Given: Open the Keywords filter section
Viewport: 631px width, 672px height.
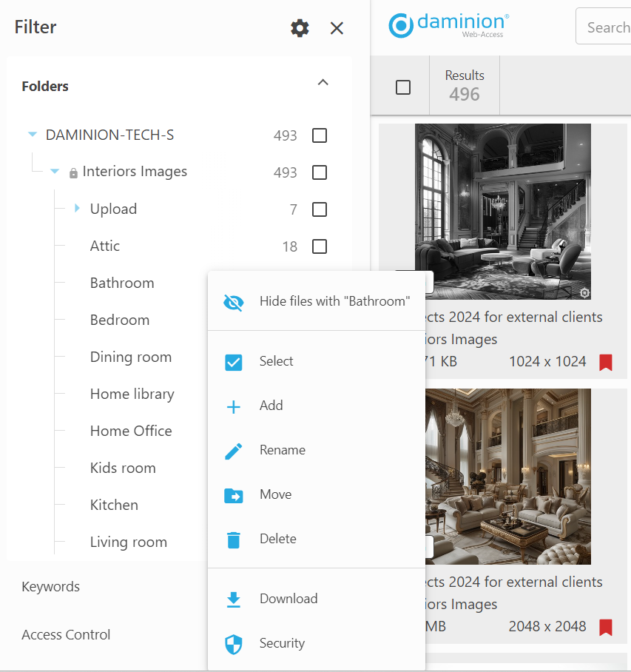Looking at the screenshot, I should click(51, 586).
